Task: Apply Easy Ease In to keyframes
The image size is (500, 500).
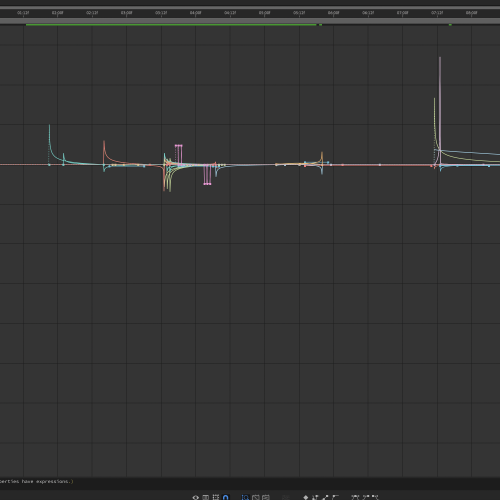Action: pyautogui.click(x=366, y=498)
